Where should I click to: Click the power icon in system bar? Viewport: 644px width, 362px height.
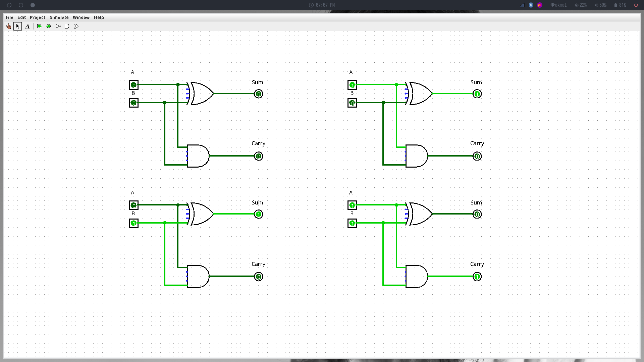click(x=636, y=5)
